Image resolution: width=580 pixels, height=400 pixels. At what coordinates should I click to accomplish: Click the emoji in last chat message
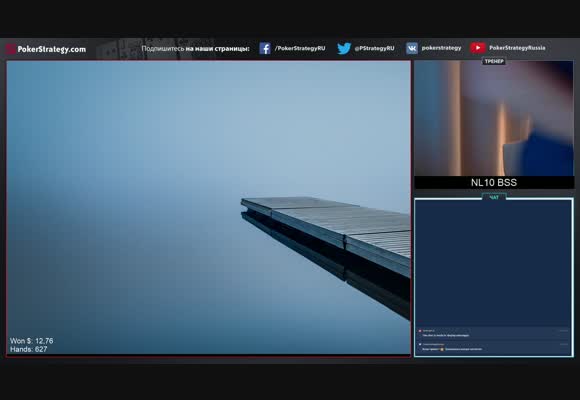(442, 349)
